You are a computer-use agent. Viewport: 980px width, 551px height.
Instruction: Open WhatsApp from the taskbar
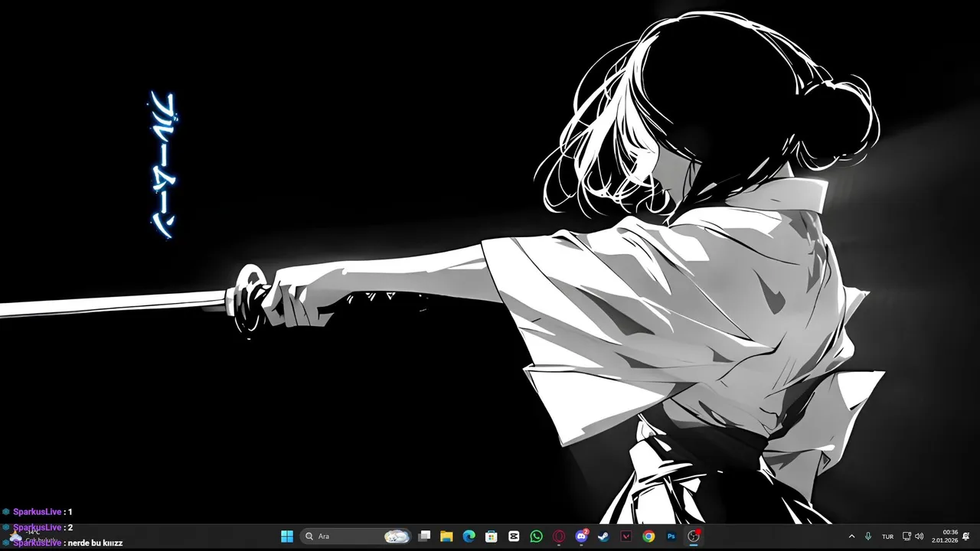(536, 536)
